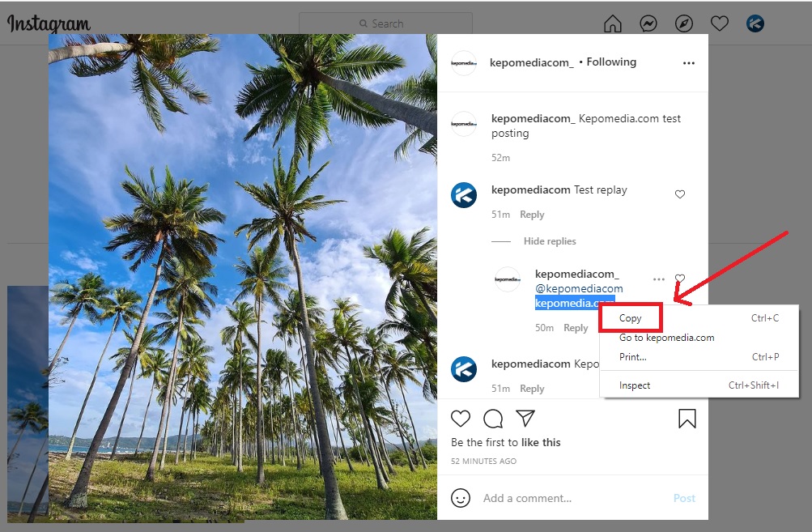Click the '52m' caption timestamp
The height and width of the screenshot is (532, 812).
(501, 157)
